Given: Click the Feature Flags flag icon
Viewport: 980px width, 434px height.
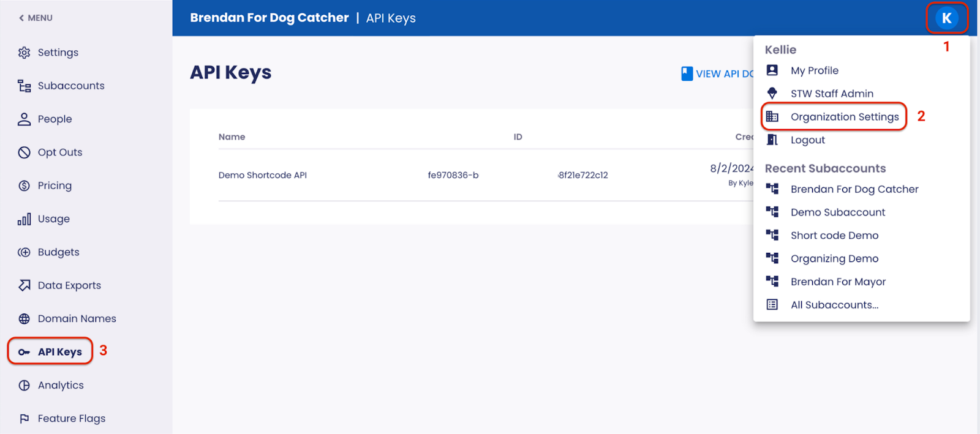Looking at the screenshot, I should (x=24, y=419).
